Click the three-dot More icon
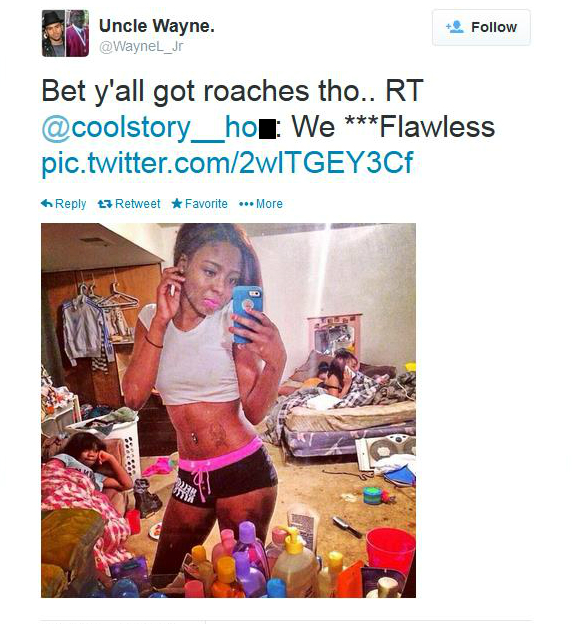 (x=246, y=204)
